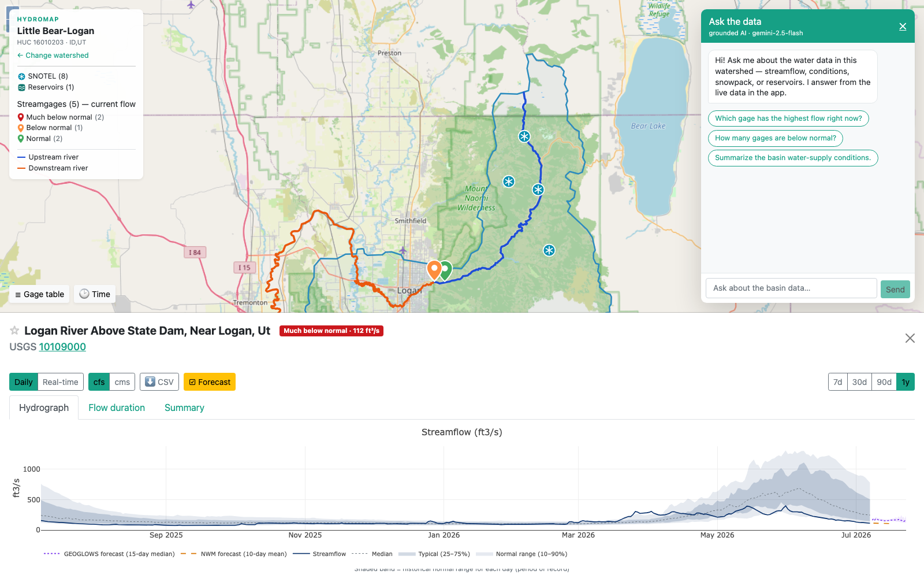Screen dimensions: 924x578
Task: Click the Much below normal 112 ft³/s badge
Action: tap(331, 331)
